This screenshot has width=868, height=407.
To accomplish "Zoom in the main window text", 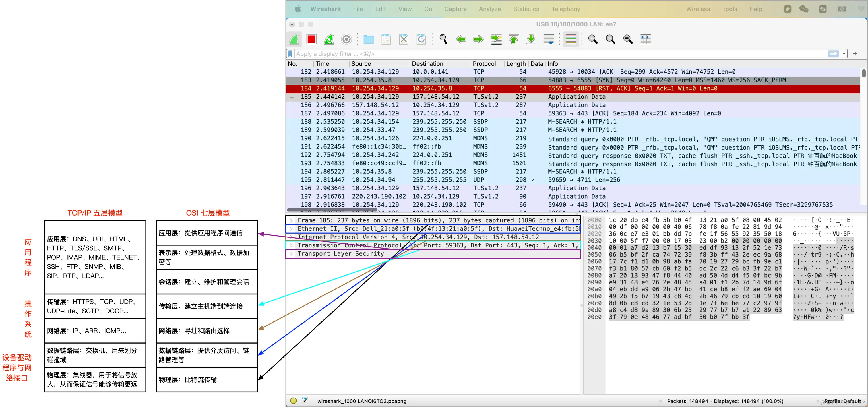I will [x=593, y=39].
